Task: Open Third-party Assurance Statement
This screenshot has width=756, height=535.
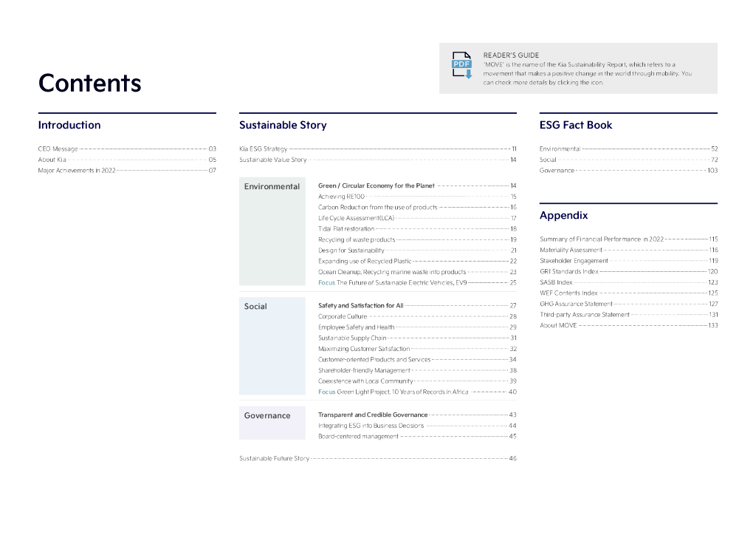Action: (629, 315)
